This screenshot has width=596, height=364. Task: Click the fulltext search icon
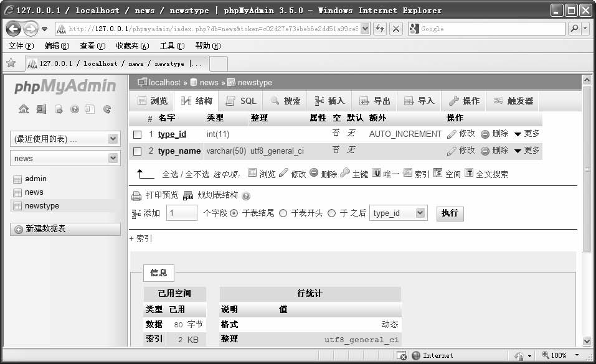click(x=470, y=173)
